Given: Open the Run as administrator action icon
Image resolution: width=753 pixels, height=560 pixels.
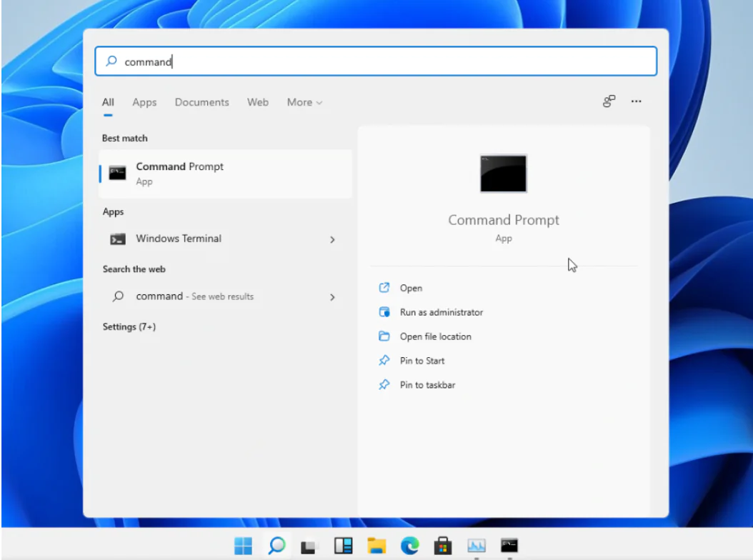Looking at the screenshot, I should pos(384,312).
